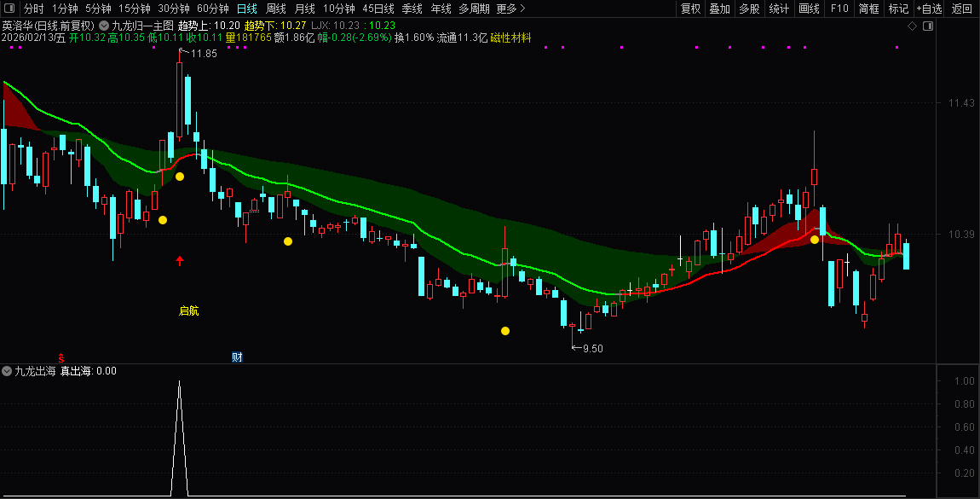
Task: Switch to 分时 intraday view
Action: (x=34, y=9)
